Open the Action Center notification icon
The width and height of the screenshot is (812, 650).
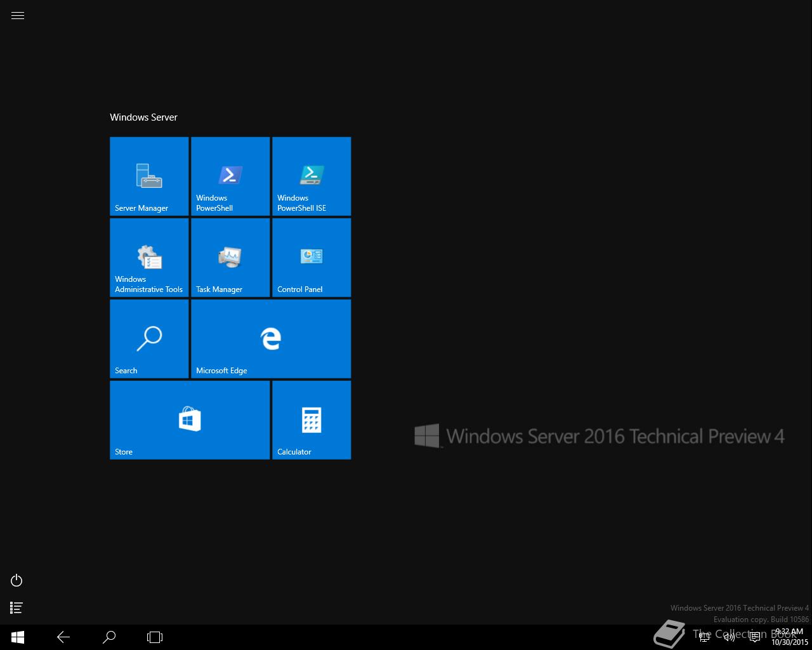(755, 637)
